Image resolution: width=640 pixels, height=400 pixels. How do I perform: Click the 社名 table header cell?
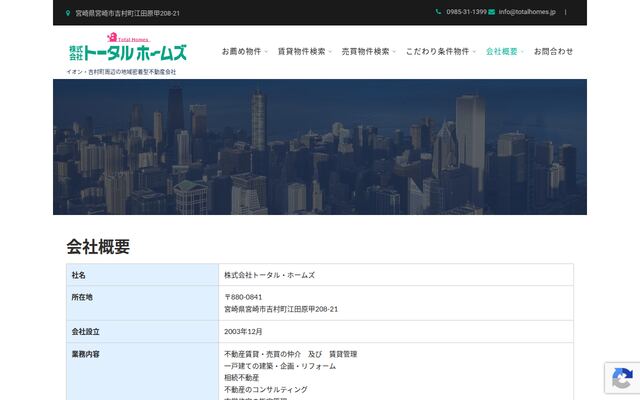tap(142, 275)
